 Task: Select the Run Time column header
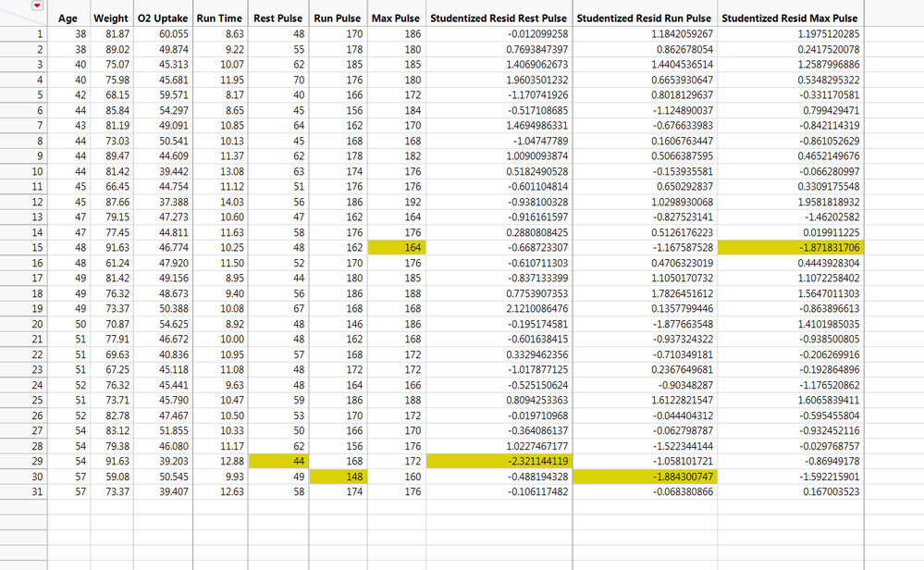click(219, 19)
